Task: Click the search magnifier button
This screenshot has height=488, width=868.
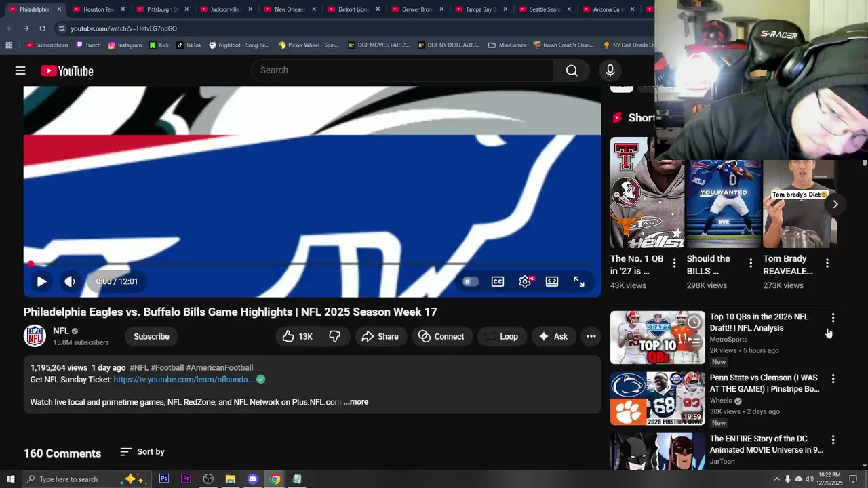Action: pos(572,70)
